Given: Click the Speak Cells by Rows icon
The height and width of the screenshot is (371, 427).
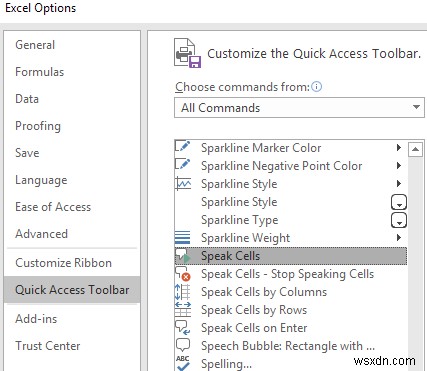Looking at the screenshot, I should click(183, 310).
